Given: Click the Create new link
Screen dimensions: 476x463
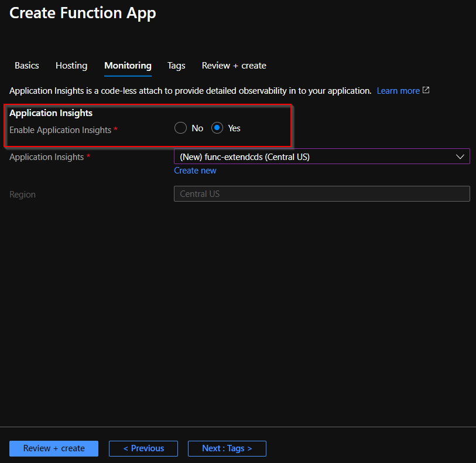Looking at the screenshot, I should (x=195, y=171).
